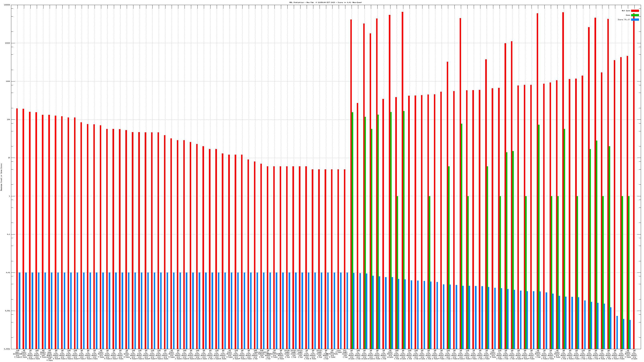Click the sa-accredit.habeas.com 1 hop label
Image resolution: width=644 pixels, height=362 pixels.
point(261,354)
